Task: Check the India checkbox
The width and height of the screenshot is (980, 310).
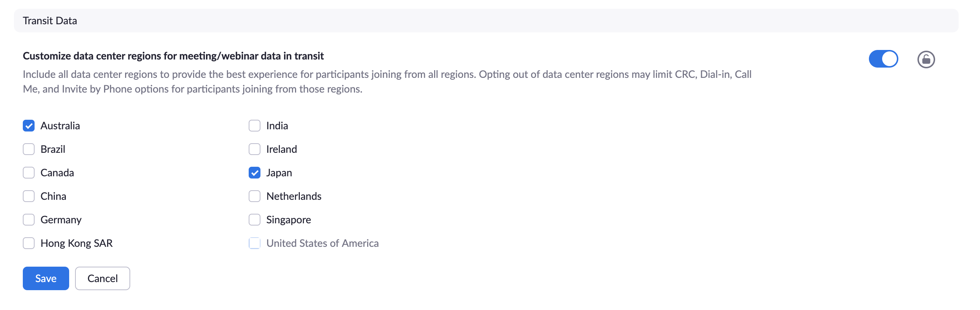Action: [x=255, y=126]
